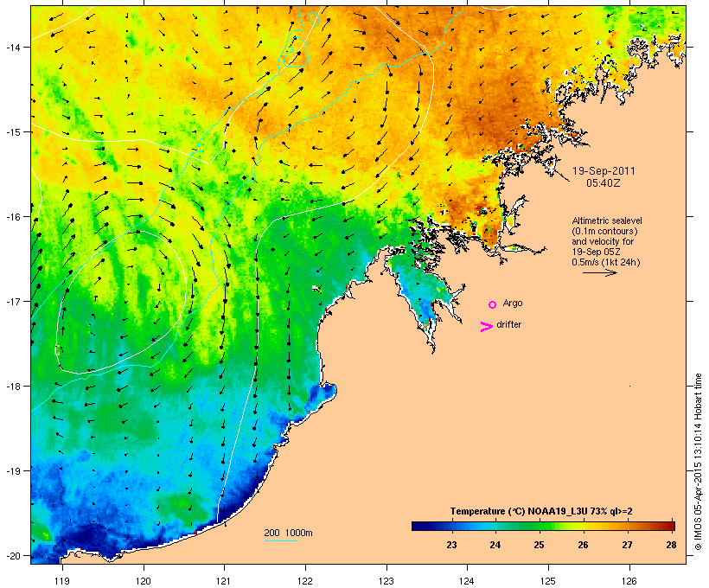709x588 pixels.
Task: Click the 'drifter' legend label
Action: (x=508, y=324)
